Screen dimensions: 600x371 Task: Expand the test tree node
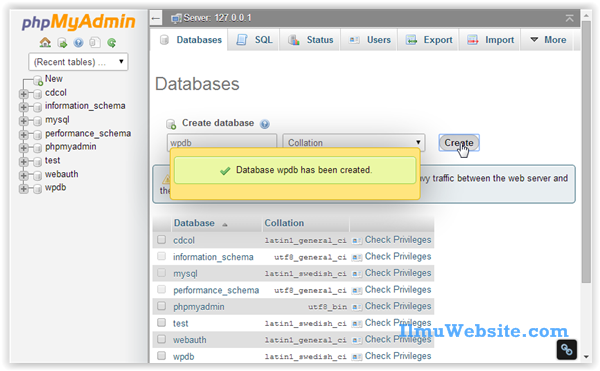23,162
